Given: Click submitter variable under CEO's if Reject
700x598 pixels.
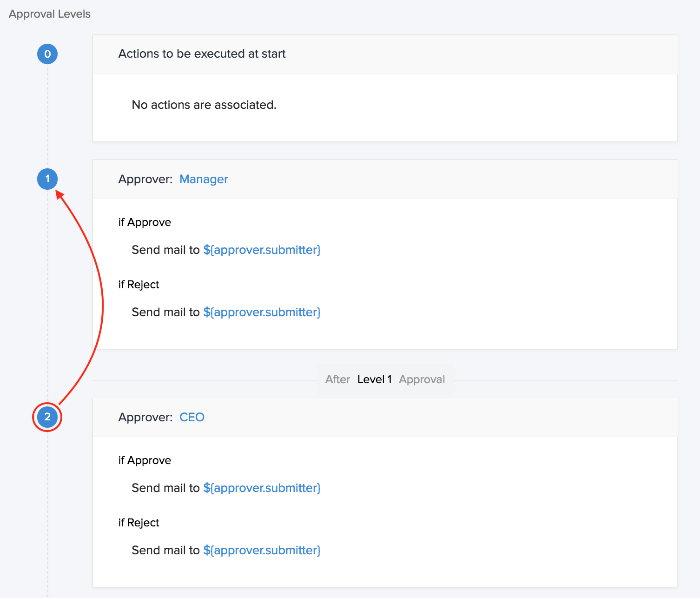Looking at the screenshot, I should click(x=262, y=551).
